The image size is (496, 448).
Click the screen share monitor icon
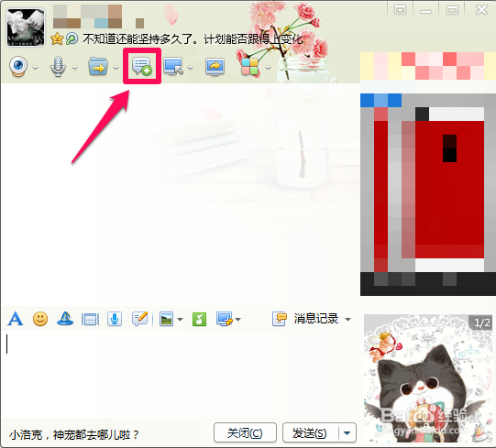[215, 66]
